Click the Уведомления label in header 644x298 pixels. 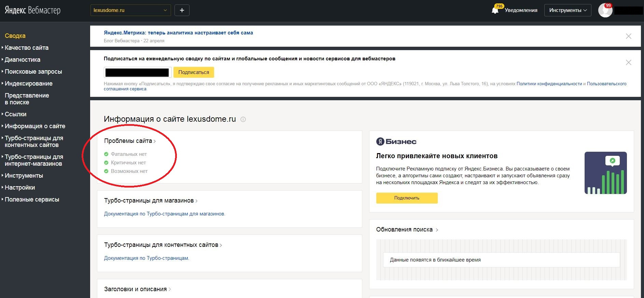(x=521, y=10)
